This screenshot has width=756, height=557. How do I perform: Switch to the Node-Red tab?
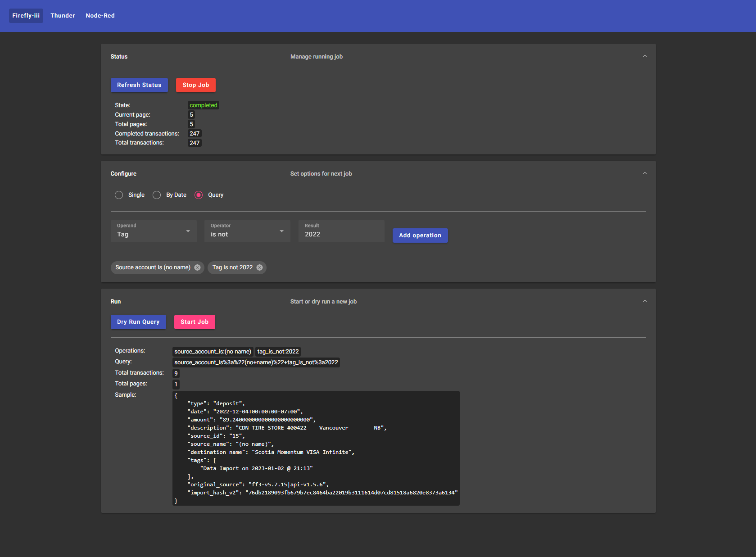coord(100,16)
